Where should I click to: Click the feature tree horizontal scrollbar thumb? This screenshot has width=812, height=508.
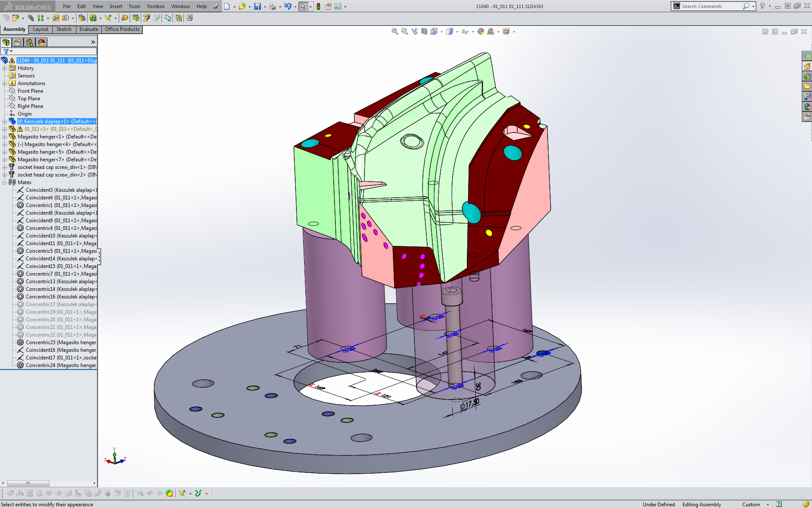[x=28, y=483]
